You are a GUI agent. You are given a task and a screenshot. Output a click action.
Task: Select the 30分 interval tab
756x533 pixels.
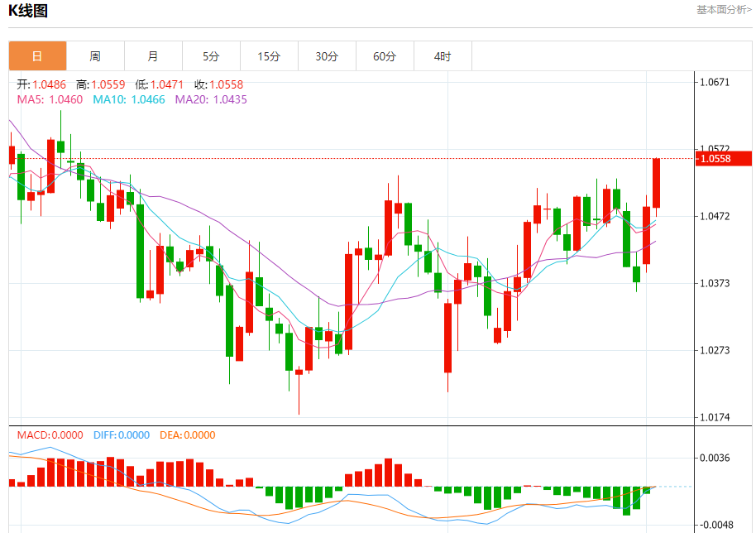(327, 56)
